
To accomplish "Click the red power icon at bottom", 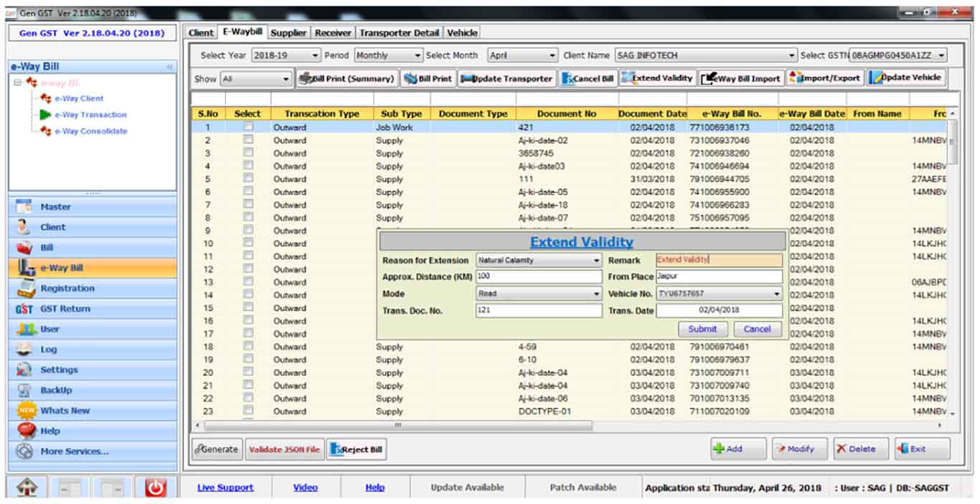I will point(155,487).
